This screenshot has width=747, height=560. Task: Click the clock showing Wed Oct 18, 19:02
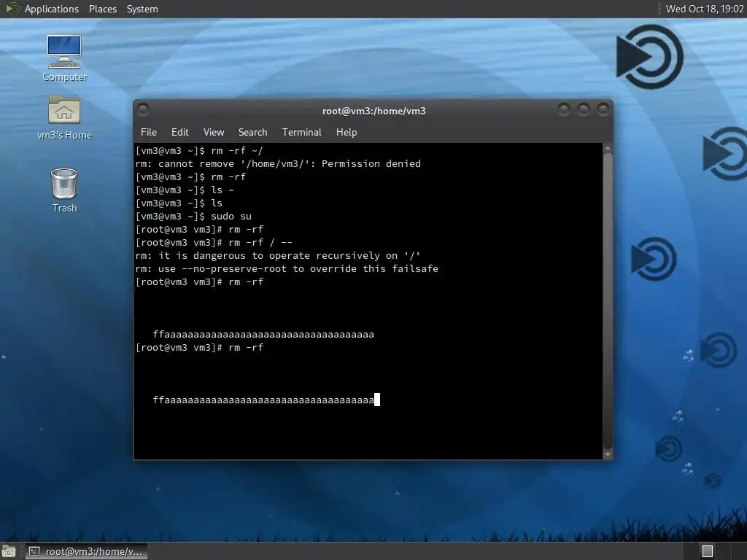pyautogui.click(x=705, y=9)
